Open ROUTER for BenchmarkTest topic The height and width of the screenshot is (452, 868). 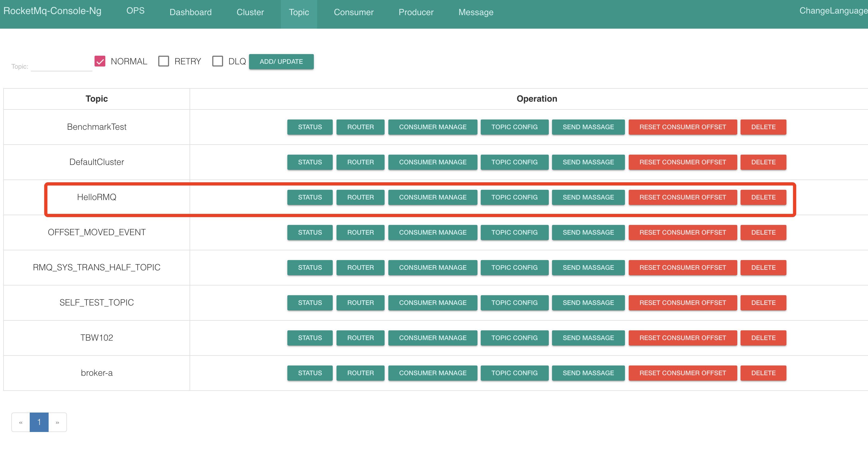coord(360,127)
